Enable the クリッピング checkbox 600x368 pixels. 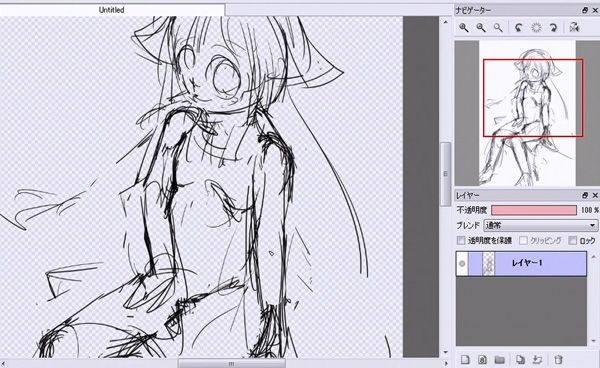pyautogui.click(x=523, y=241)
